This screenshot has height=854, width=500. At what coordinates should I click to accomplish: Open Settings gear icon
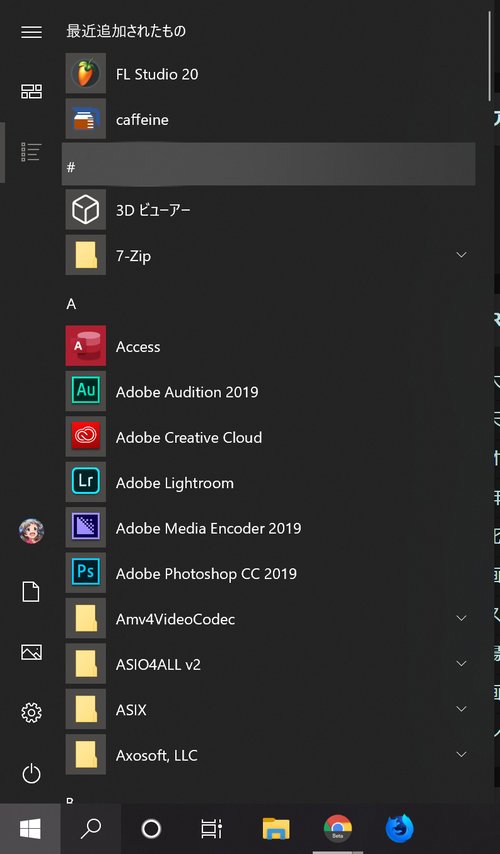coord(31,712)
